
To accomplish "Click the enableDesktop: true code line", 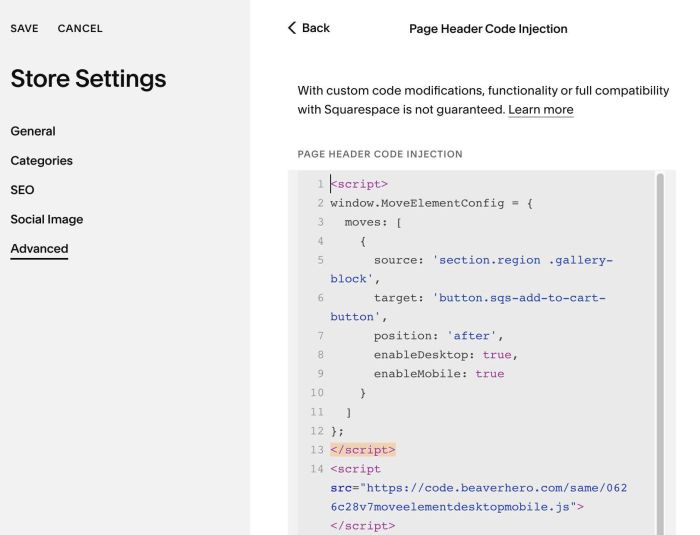I will [446, 355].
